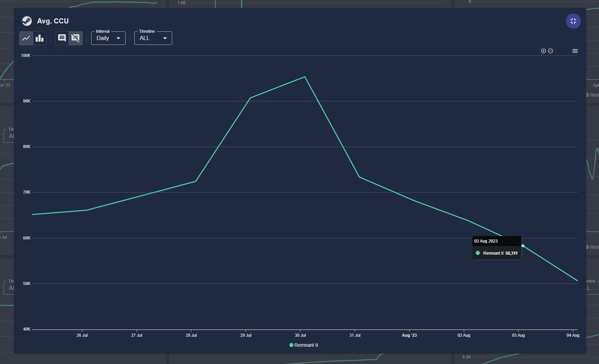Click the 02 Aug x-axis label
The width and height of the screenshot is (599, 364).
[x=464, y=336]
